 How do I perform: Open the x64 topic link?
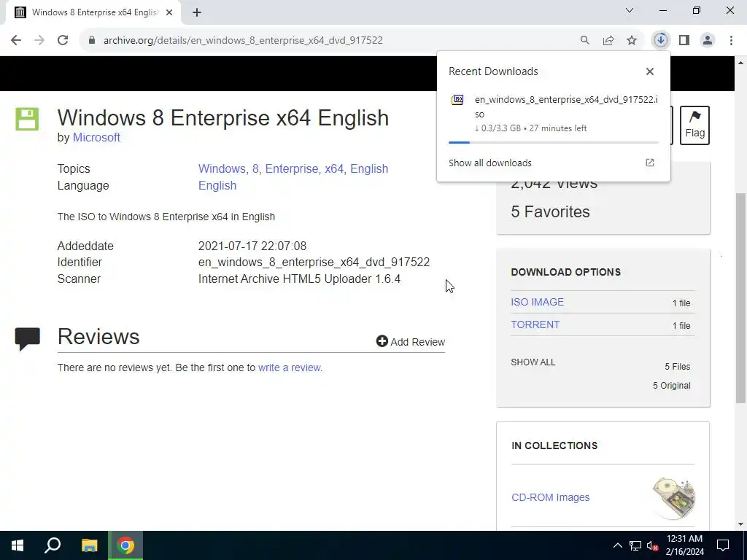coord(336,169)
